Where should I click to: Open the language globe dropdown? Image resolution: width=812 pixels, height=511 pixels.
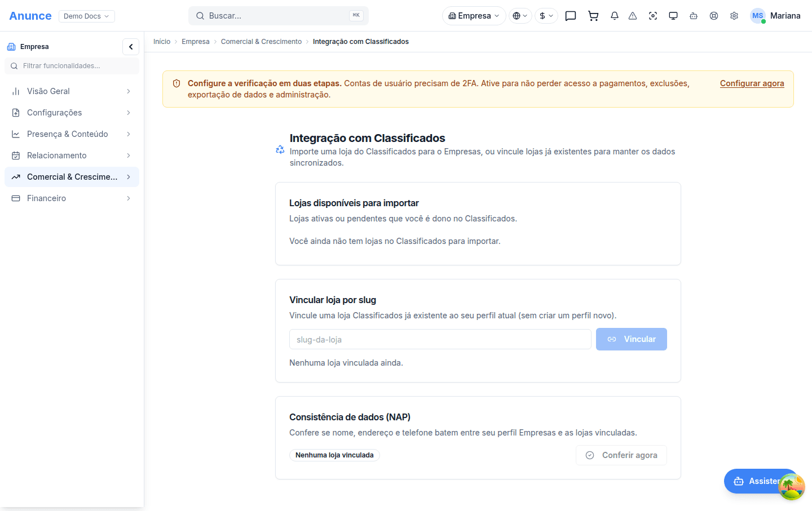pos(520,16)
